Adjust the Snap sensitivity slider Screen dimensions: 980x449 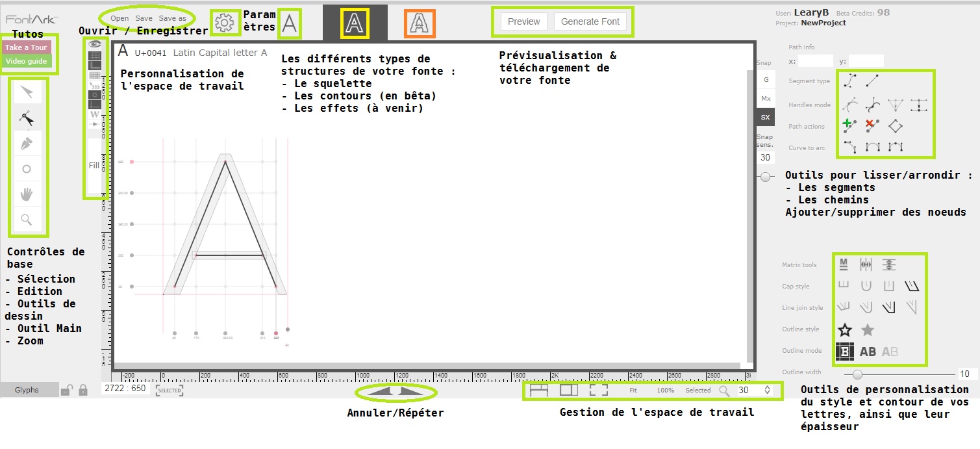click(x=766, y=176)
